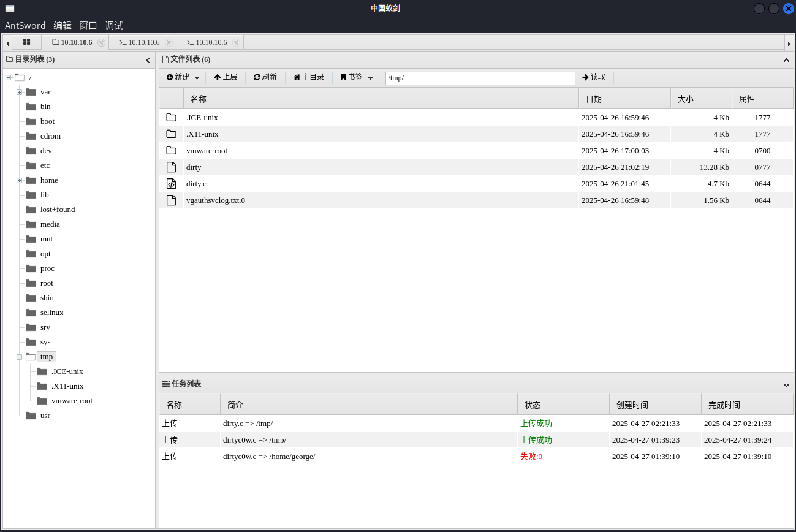
Task: Collapse the directory list panel chevron
Action: [148, 60]
